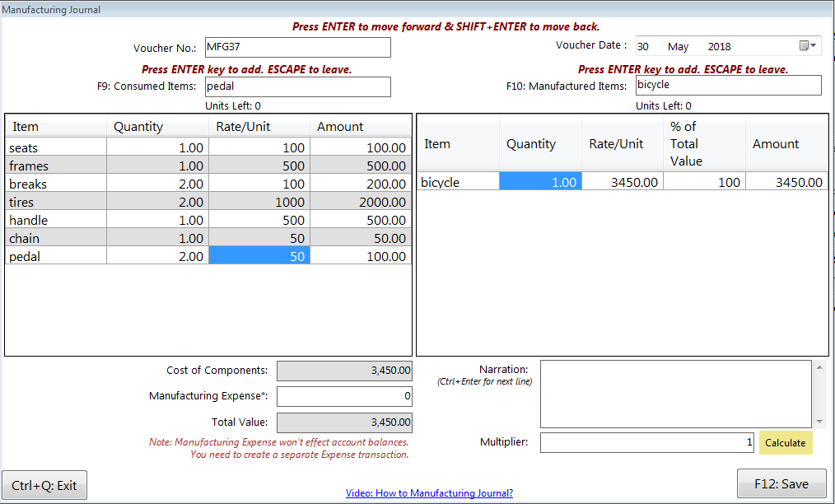Click the % of Total Value column header
Image resolution: width=835 pixels, height=504 pixels.
click(705, 143)
